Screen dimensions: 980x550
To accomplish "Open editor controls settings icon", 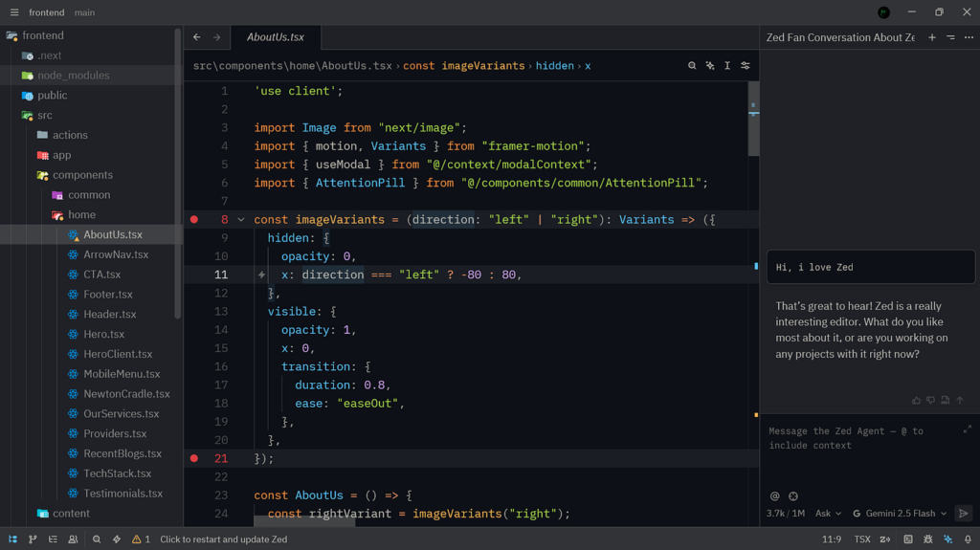I will 745,66.
